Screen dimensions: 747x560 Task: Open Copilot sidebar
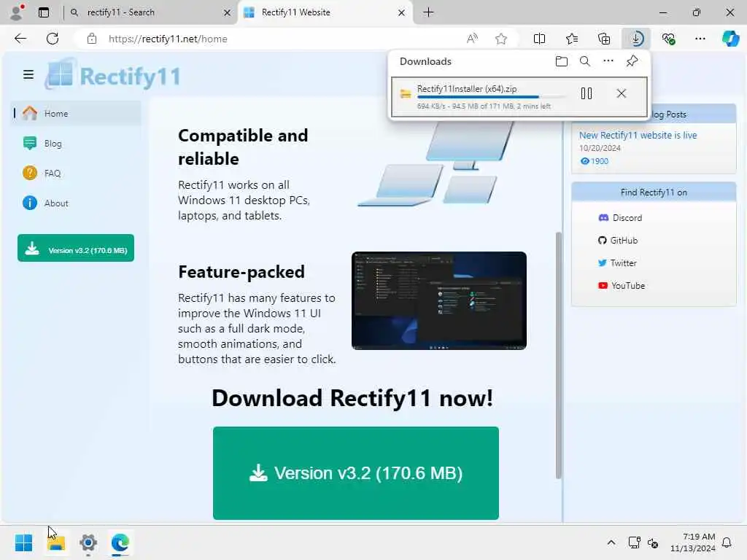click(730, 39)
